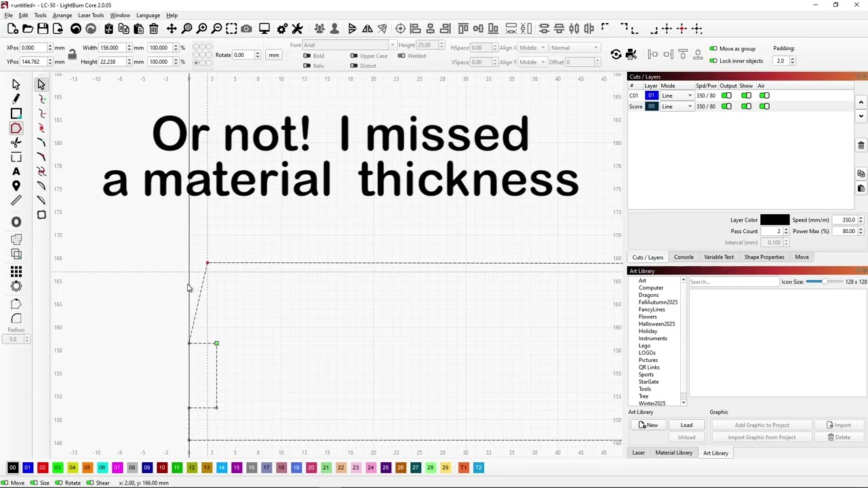The width and height of the screenshot is (868, 488).
Task: Select the Rectangle drawing tool
Action: (16, 113)
